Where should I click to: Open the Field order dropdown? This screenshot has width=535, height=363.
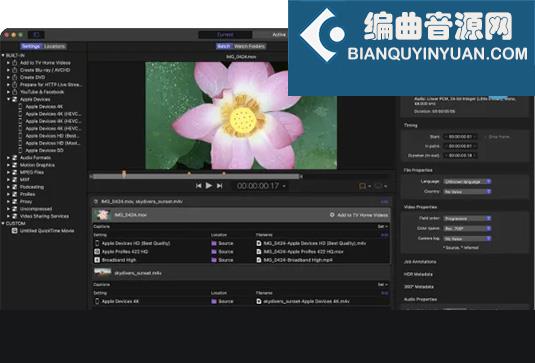(x=467, y=218)
